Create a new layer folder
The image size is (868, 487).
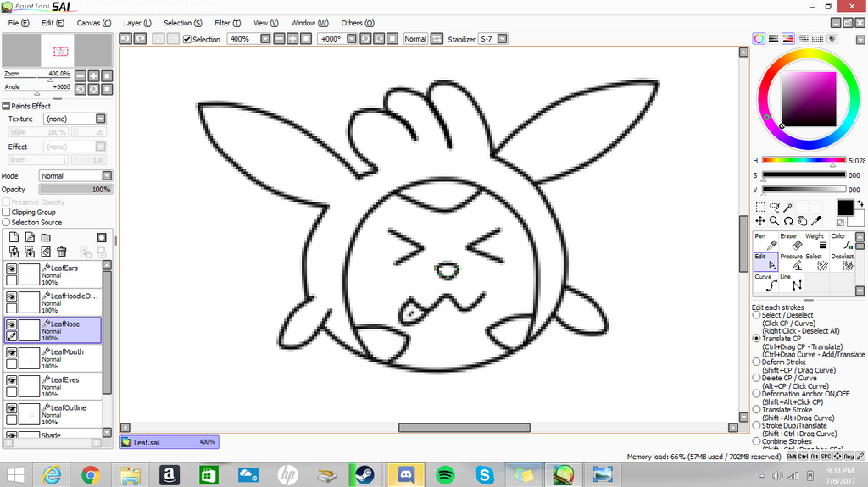coord(46,237)
